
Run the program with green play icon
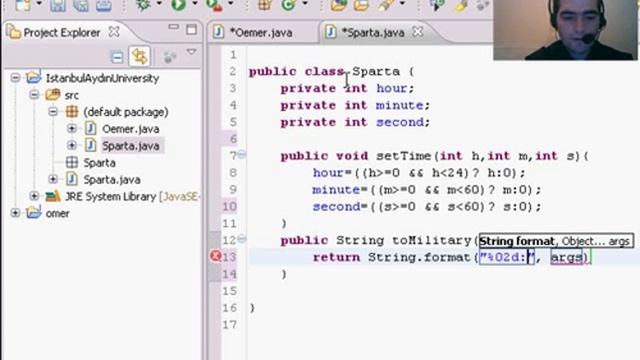pyautogui.click(x=178, y=5)
